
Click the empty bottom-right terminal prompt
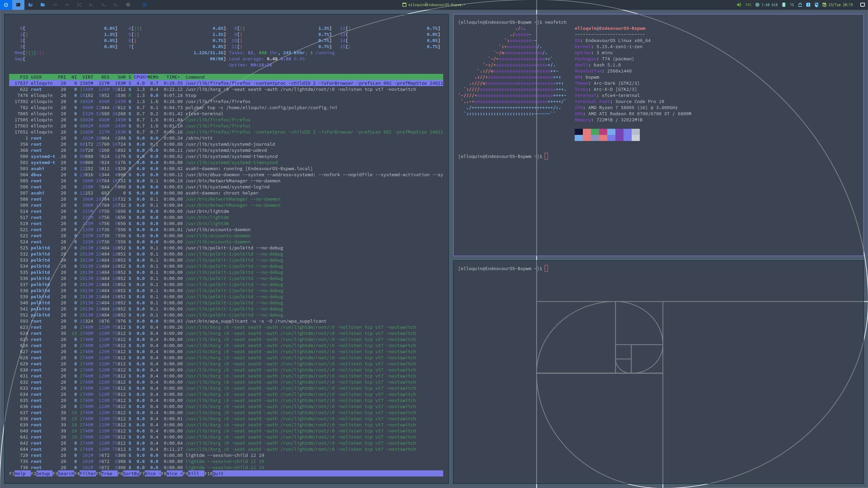[x=546, y=268]
